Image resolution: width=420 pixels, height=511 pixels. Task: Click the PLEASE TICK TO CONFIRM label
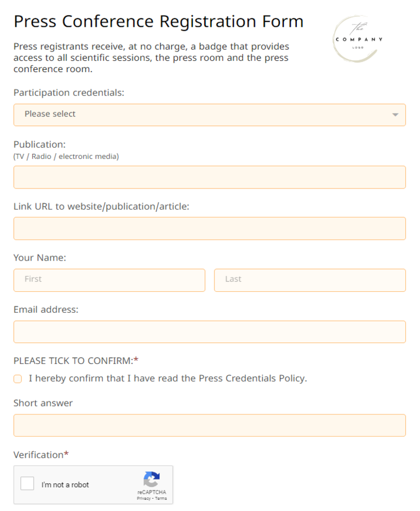[74, 361]
